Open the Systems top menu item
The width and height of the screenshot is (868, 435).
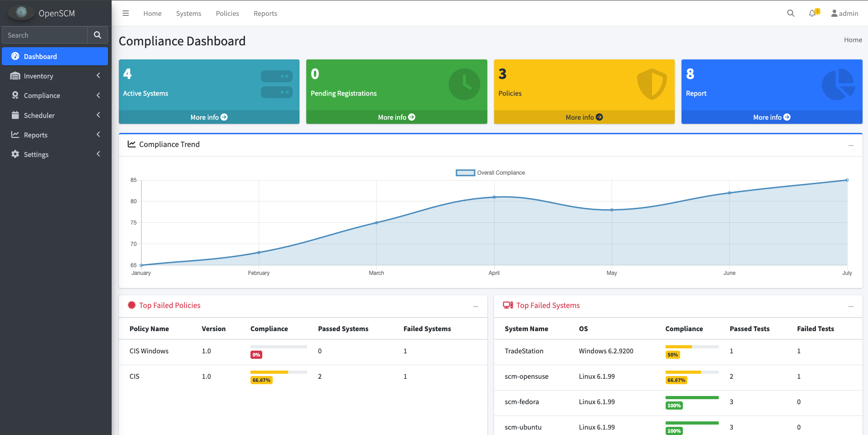188,14
